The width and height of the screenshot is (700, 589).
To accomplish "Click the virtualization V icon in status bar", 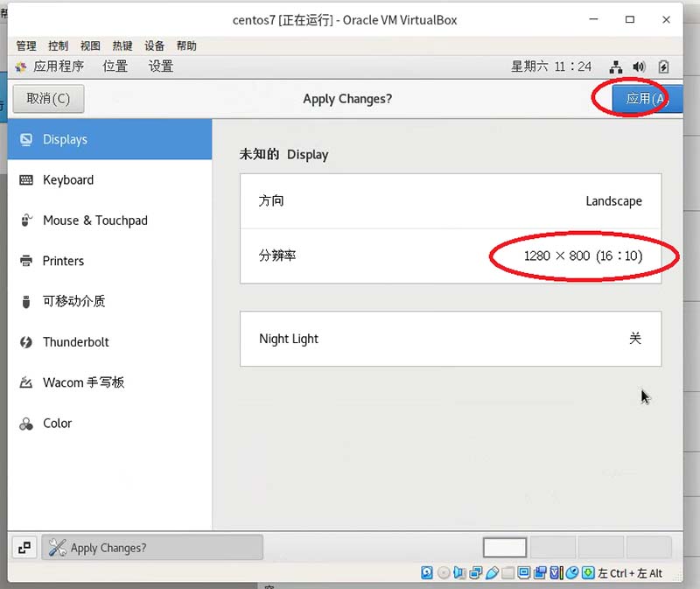I will 556,573.
